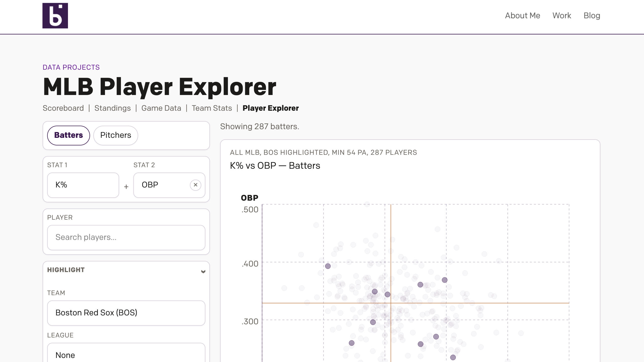Viewport: 644px width, 362px height.
Task: Focus the Search players field
Action: (x=126, y=237)
